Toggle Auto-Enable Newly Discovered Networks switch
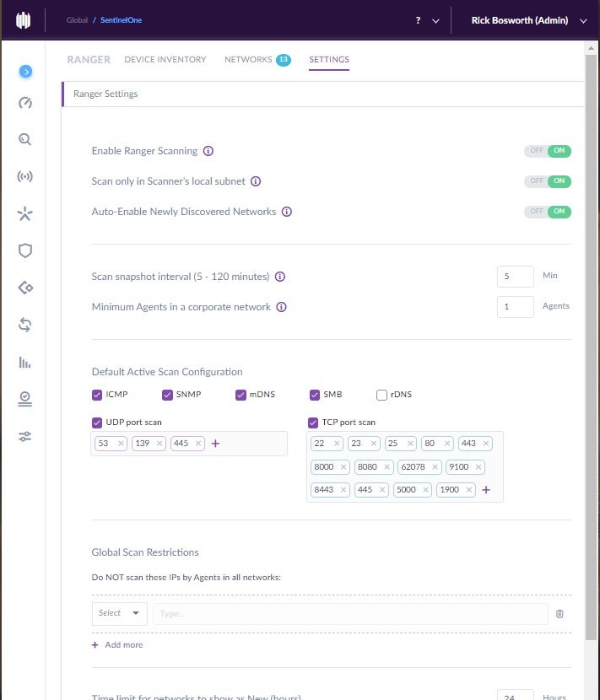Screen dimensions: 600x700 pyautogui.click(x=548, y=212)
